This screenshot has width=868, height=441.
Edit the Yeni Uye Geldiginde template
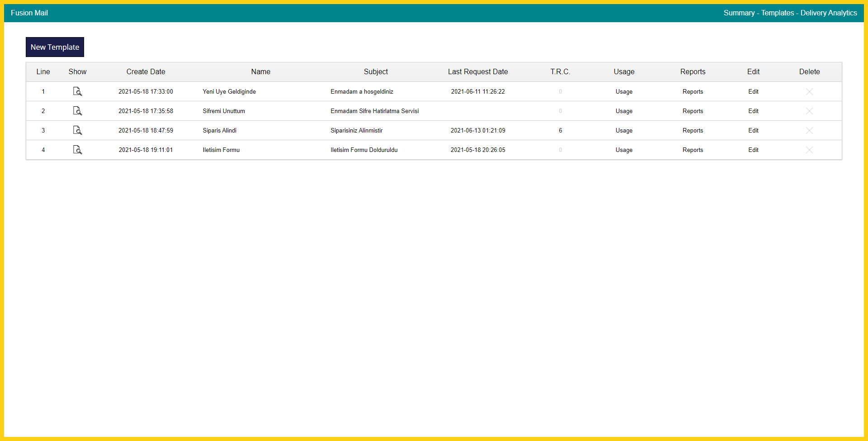[753, 91]
